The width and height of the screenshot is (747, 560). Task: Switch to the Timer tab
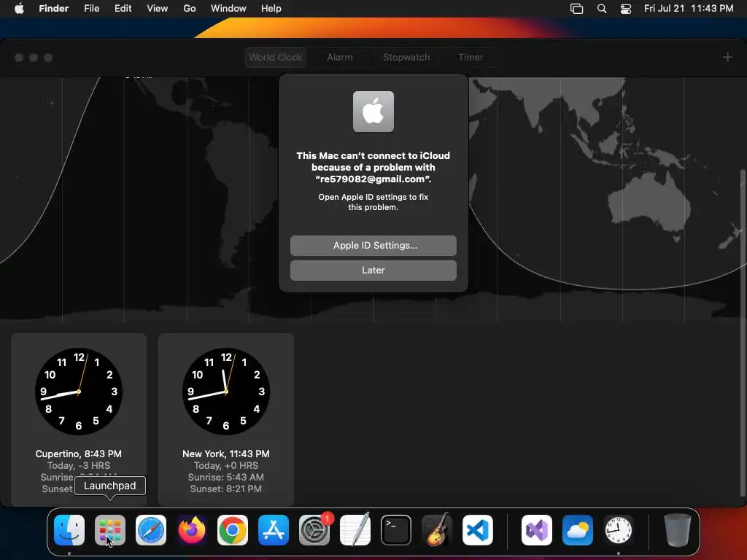[x=471, y=57]
